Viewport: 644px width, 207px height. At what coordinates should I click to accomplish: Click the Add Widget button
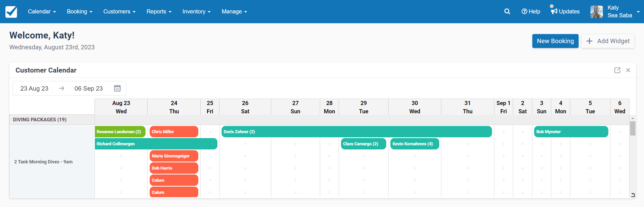point(608,41)
